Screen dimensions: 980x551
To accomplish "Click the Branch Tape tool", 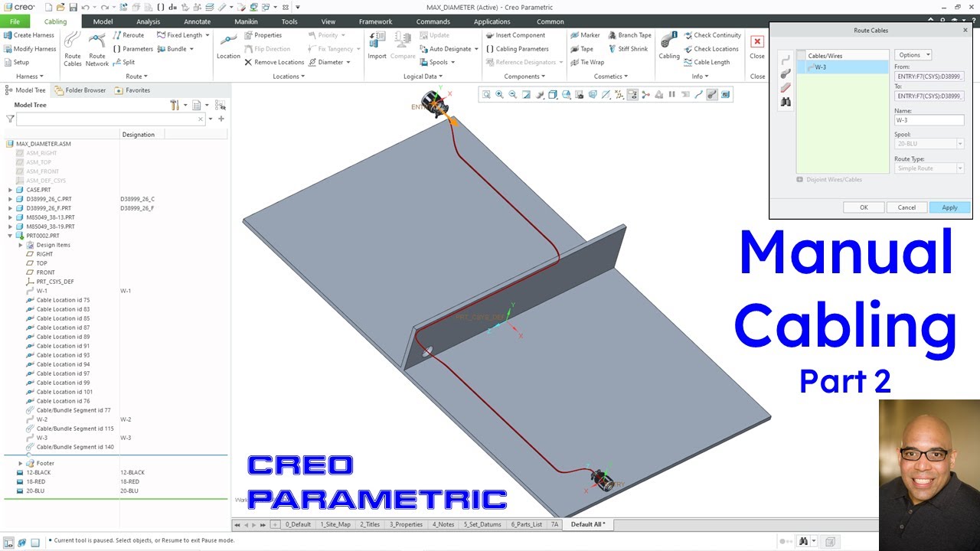I will [x=629, y=35].
